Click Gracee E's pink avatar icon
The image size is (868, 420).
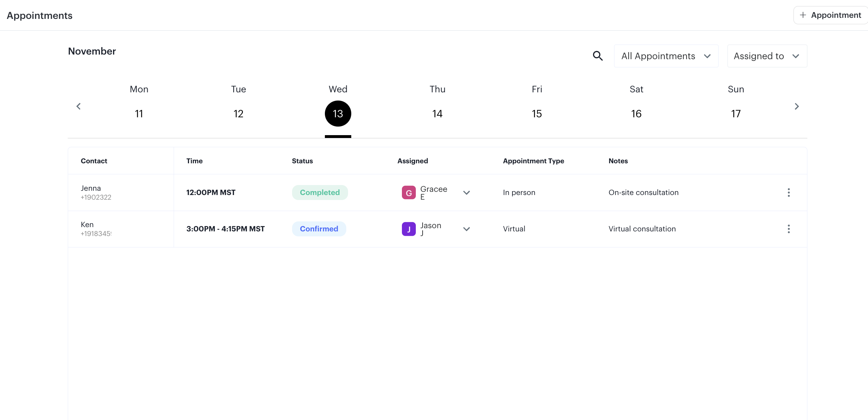pyautogui.click(x=409, y=193)
